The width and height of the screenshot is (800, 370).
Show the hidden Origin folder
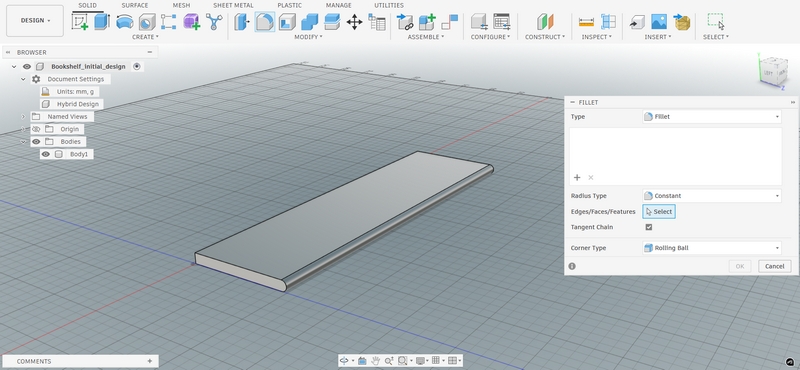pyautogui.click(x=36, y=129)
